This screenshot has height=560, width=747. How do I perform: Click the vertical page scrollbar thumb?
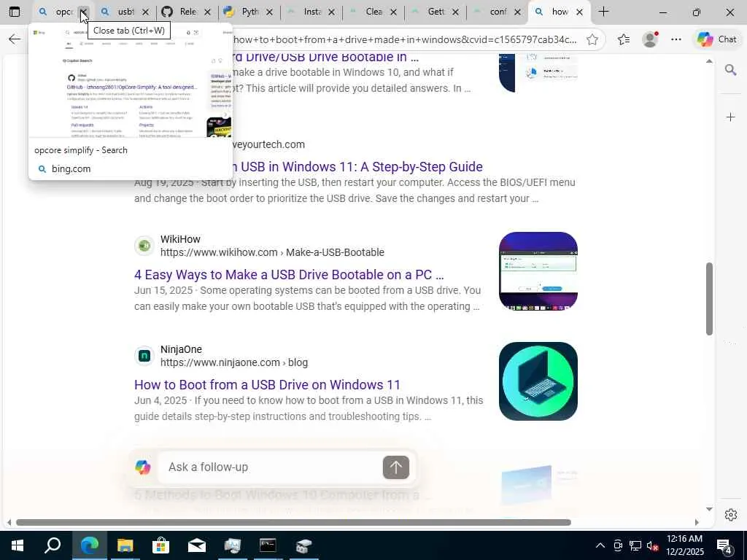(709, 298)
